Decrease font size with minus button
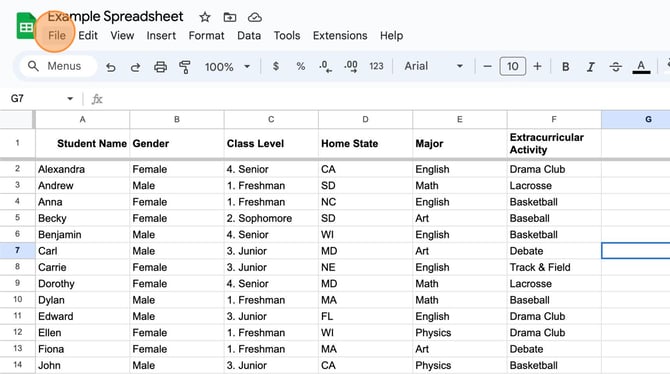The height and width of the screenshot is (374, 670). coord(487,66)
